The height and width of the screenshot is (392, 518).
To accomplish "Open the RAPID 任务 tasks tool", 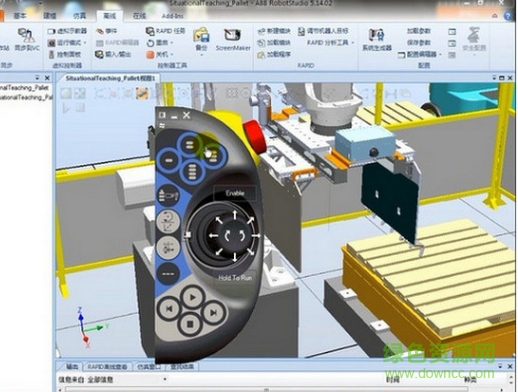I will click(x=166, y=31).
